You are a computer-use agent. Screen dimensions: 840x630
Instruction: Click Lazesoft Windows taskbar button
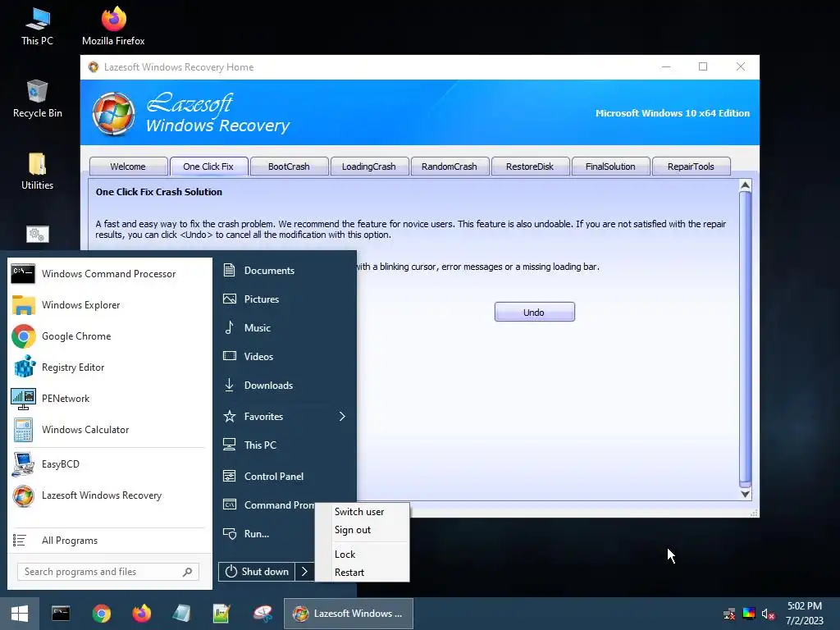coord(348,614)
